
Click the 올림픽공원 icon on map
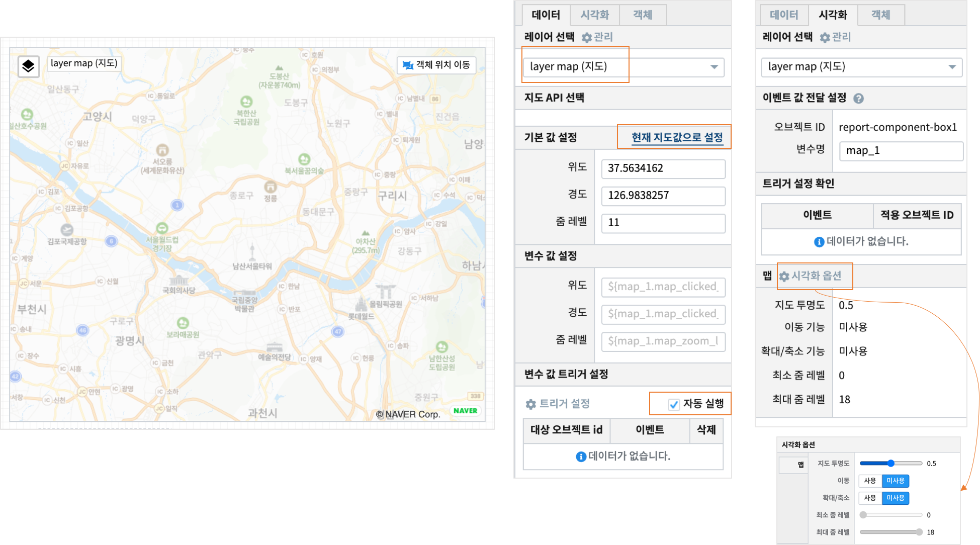click(x=386, y=291)
